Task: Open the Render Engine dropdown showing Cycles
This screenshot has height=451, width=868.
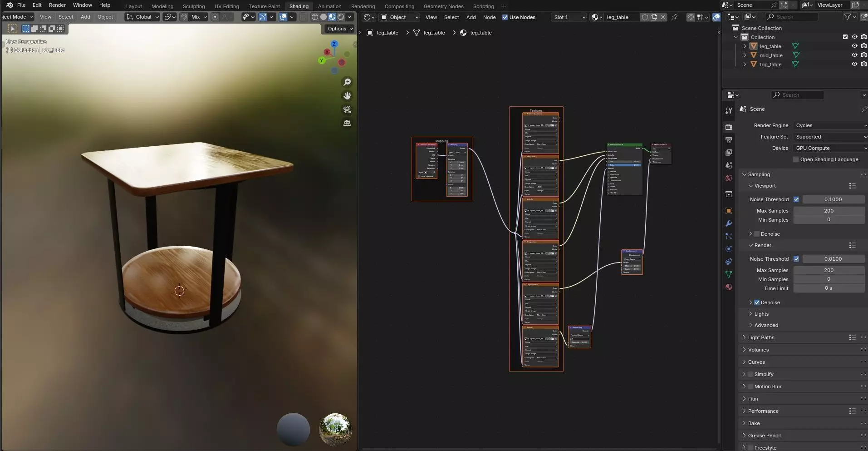Action: point(830,125)
